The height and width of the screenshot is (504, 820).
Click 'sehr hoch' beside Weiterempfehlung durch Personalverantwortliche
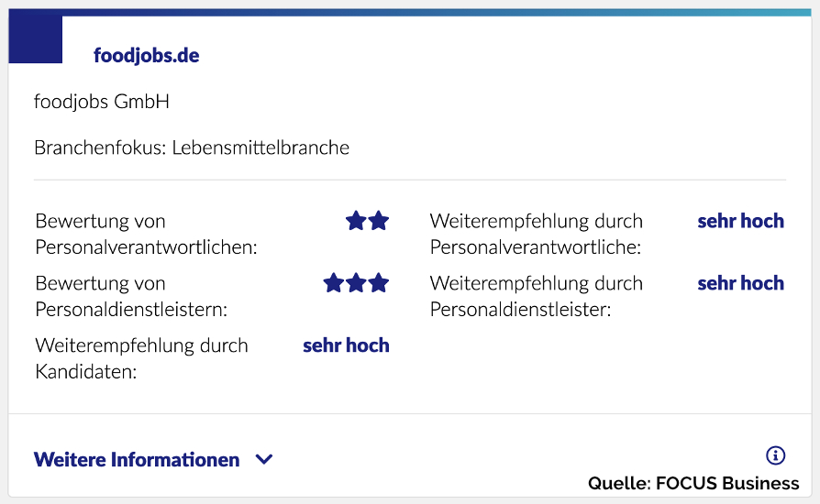(x=740, y=221)
